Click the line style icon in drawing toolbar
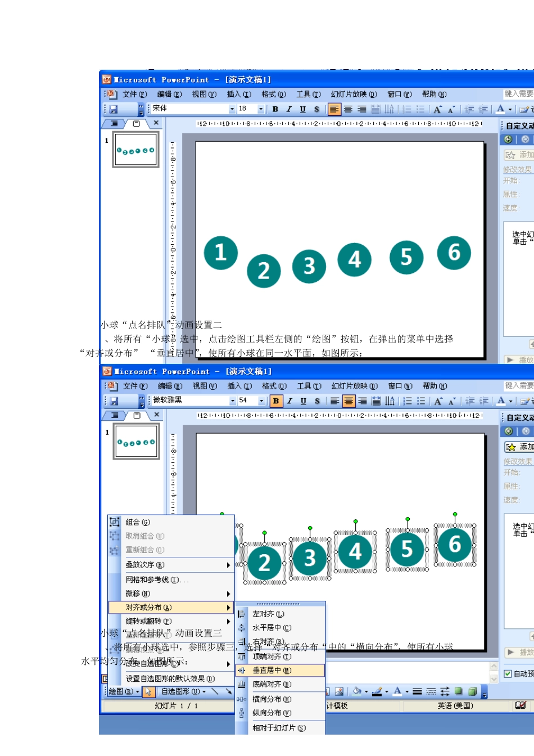 pyautogui.click(x=417, y=691)
